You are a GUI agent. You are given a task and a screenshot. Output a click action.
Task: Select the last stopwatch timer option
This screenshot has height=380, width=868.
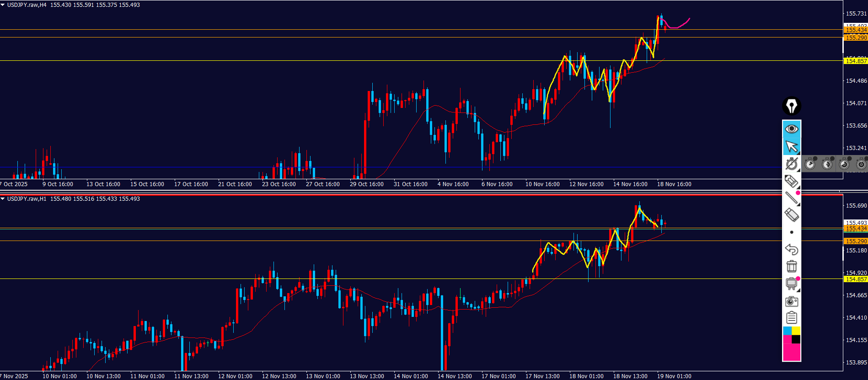(x=861, y=164)
